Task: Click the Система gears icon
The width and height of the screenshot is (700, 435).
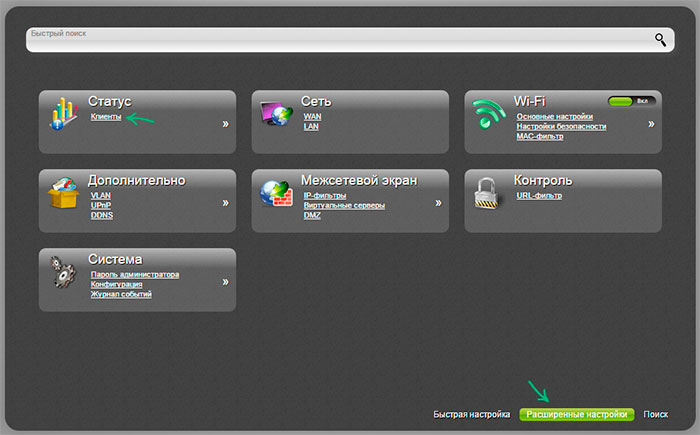Action: point(63,273)
